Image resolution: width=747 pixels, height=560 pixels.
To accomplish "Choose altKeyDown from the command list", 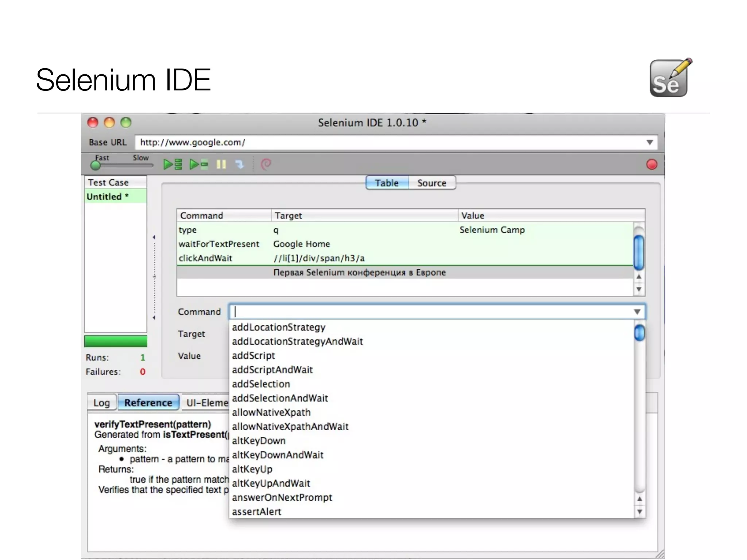I will [x=431, y=441].
